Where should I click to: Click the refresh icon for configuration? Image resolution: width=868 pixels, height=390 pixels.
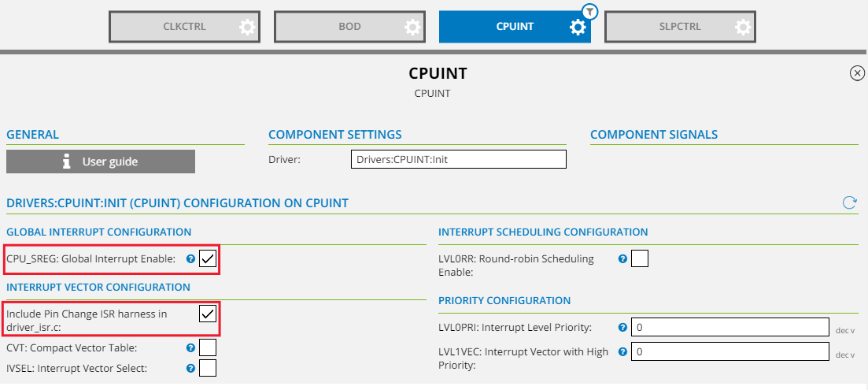coord(849,202)
